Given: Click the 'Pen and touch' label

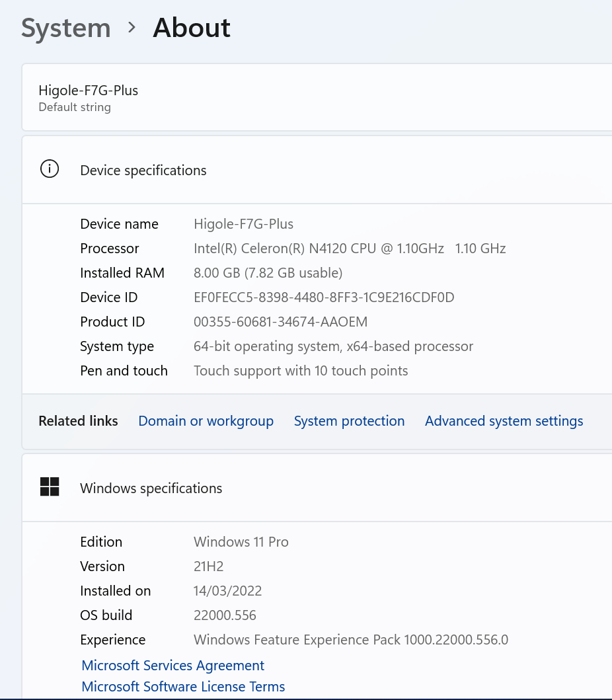Looking at the screenshot, I should click(x=124, y=371).
